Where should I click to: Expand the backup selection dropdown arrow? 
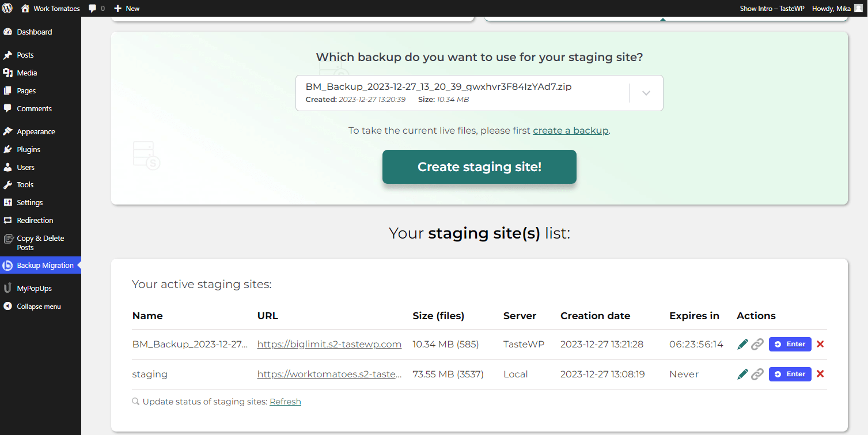[x=646, y=93]
